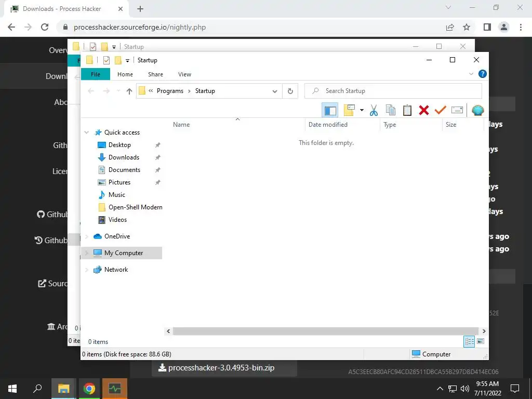Expand the hidden path chevrons in the address bar
This screenshot has width=532, height=399.
151,91
